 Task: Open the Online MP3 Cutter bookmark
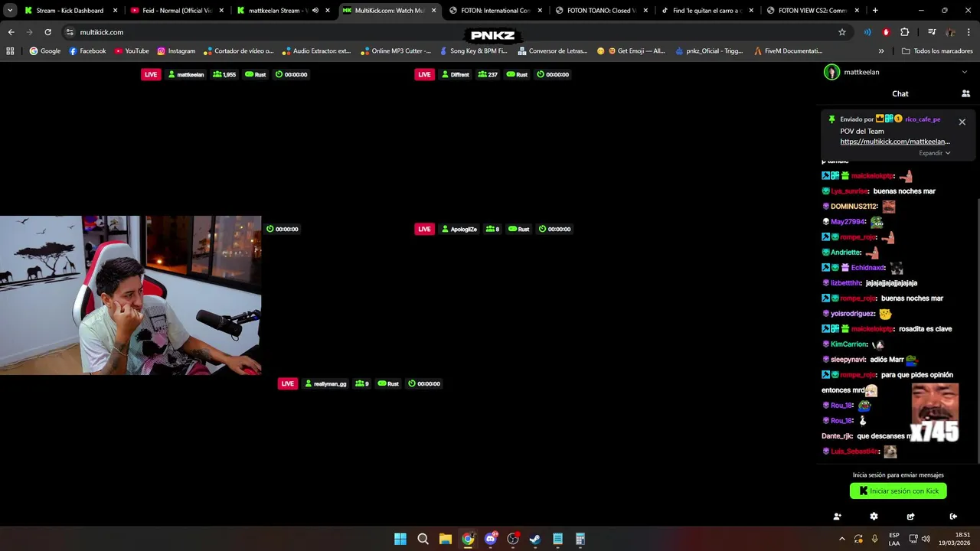click(396, 51)
